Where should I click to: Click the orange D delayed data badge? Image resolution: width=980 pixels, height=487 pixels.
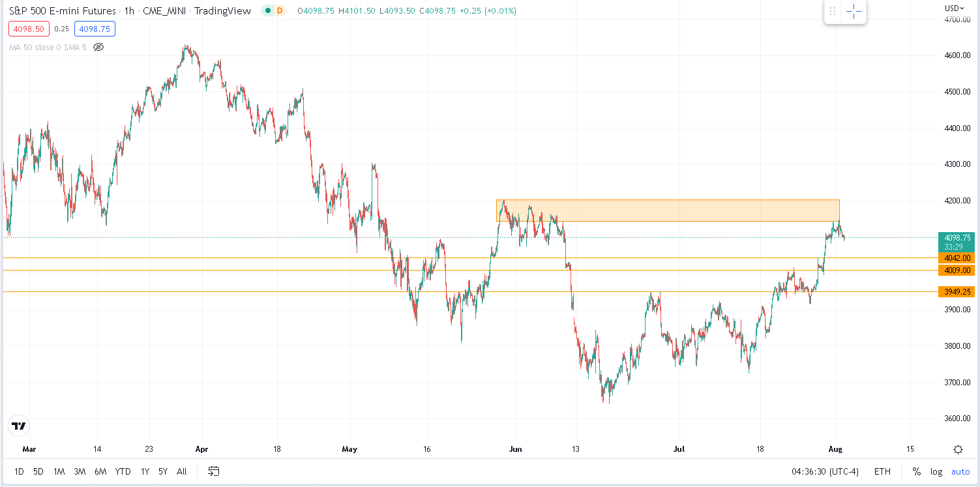coord(280,11)
